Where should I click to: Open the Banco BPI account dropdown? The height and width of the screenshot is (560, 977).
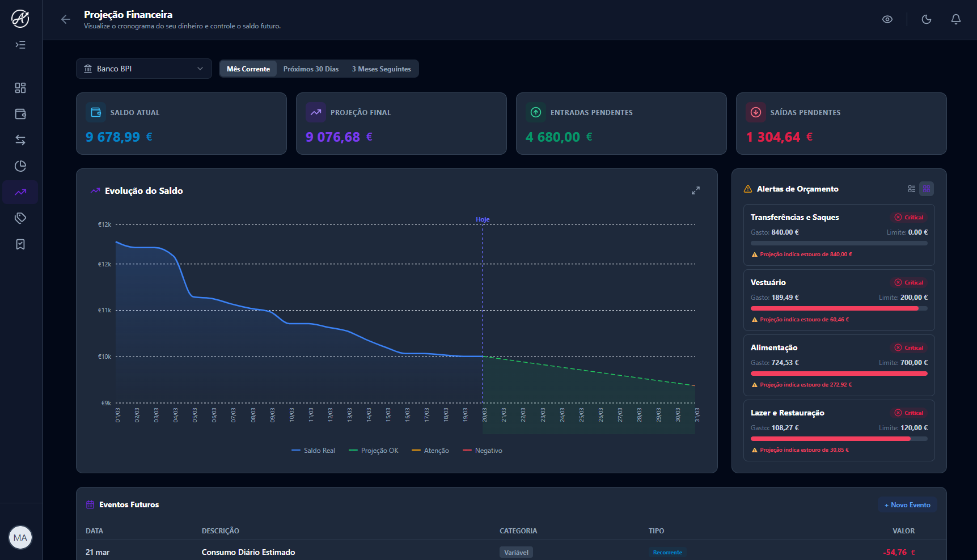point(143,69)
